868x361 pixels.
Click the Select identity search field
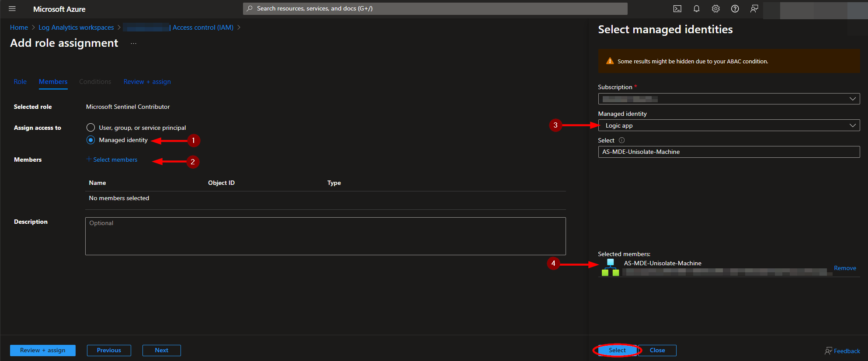pos(729,152)
